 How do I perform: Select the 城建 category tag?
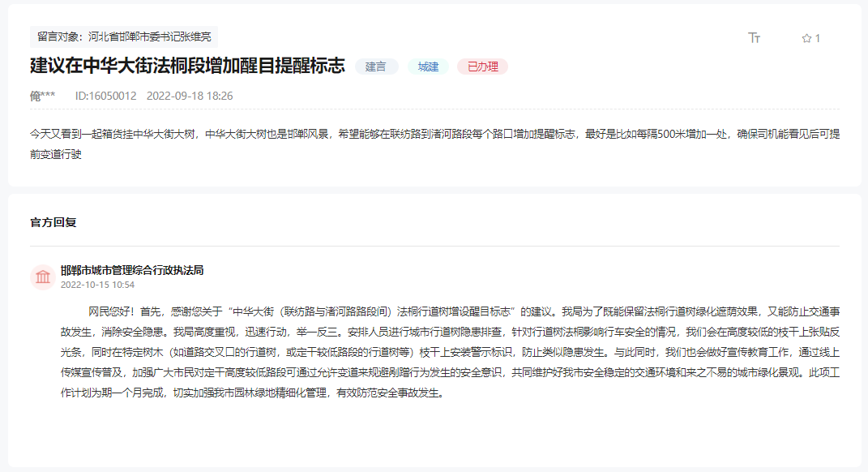pos(428,67)
